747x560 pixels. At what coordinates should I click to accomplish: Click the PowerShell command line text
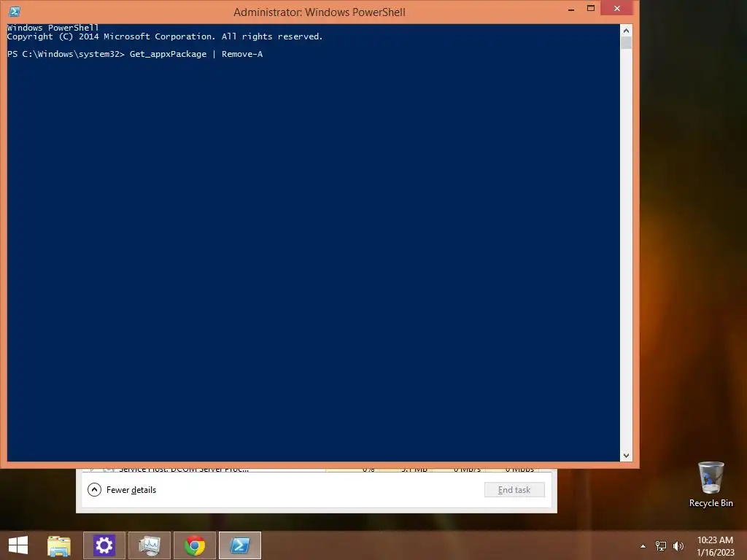pos(135,54)
